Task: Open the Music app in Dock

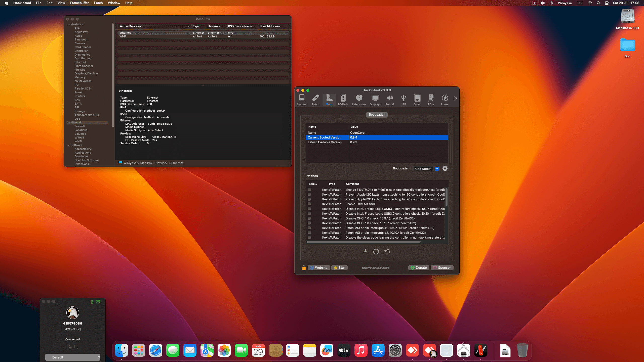Action: [x=361, y=350]
